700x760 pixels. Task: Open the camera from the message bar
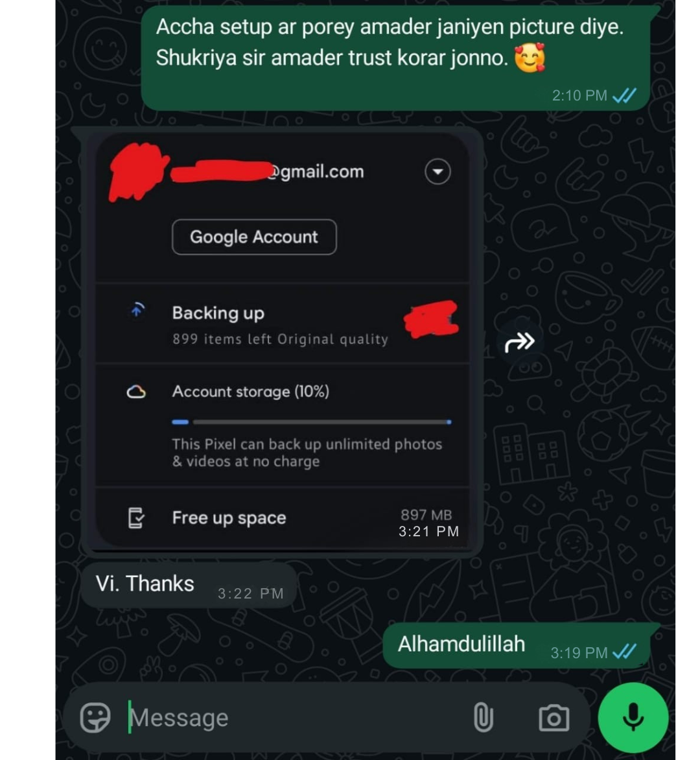tap(554, 718)
